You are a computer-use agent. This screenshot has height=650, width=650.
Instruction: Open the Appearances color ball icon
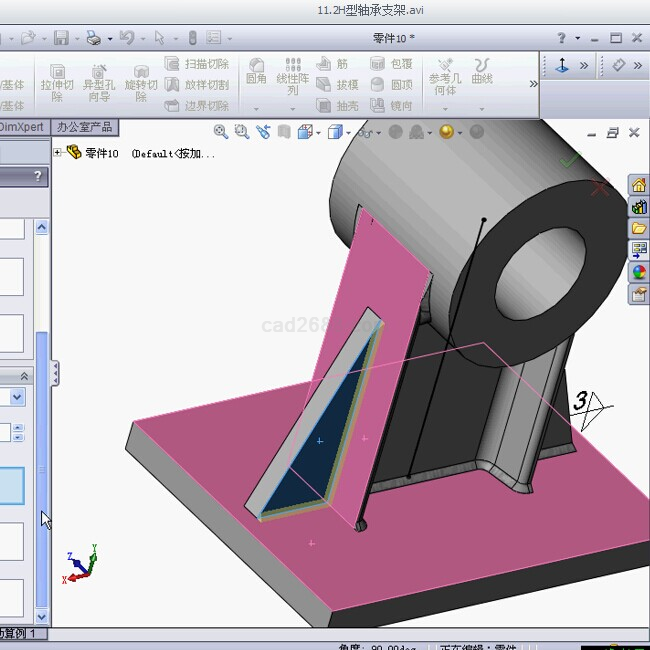[x=638, y=272]
